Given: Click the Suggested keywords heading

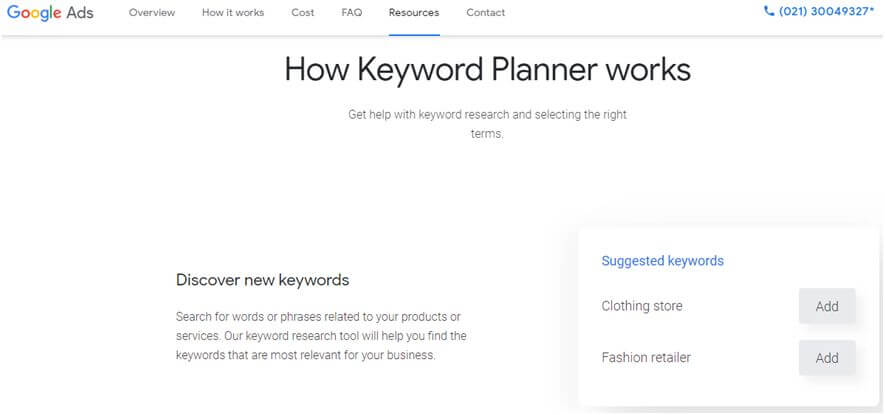Looking at the screenshot, I should click(x=663, y=261).
